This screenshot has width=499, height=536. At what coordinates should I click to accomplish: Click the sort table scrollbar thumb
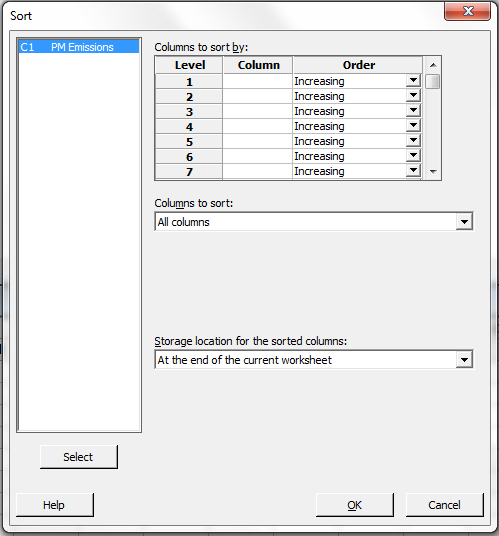click(433, 81)
